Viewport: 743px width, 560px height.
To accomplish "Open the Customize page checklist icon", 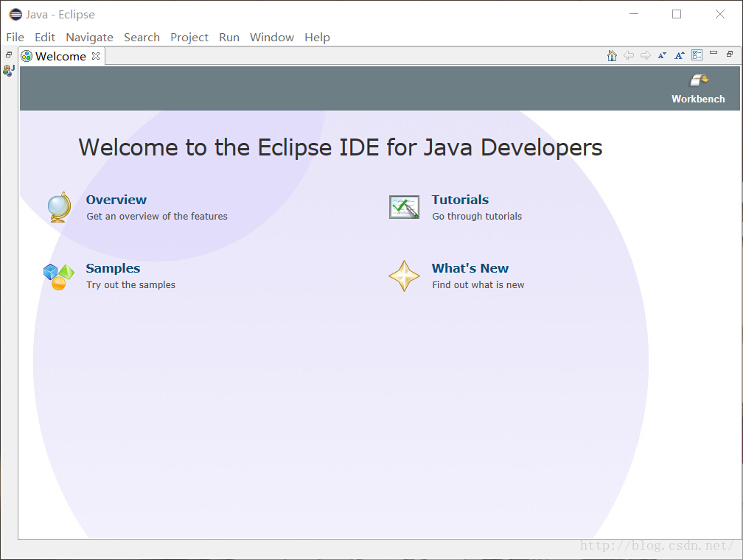I will click(x=697, y=55).
